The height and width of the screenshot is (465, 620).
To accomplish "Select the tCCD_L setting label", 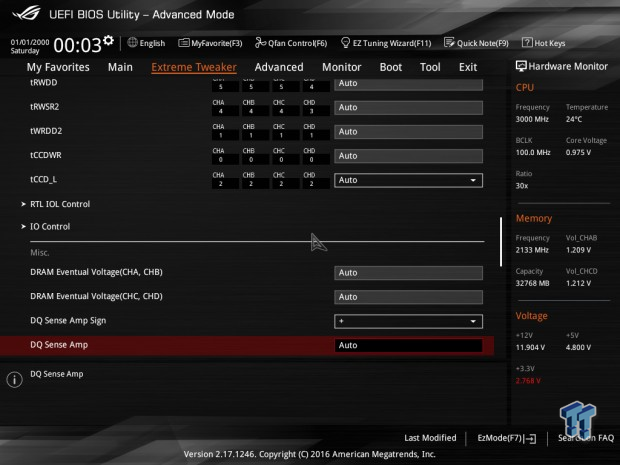I will (x=43, y=180).
